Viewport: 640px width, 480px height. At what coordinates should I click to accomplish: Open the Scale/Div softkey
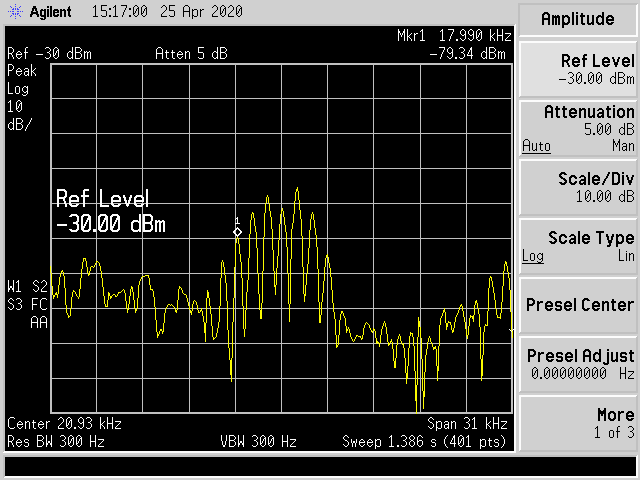578,188
